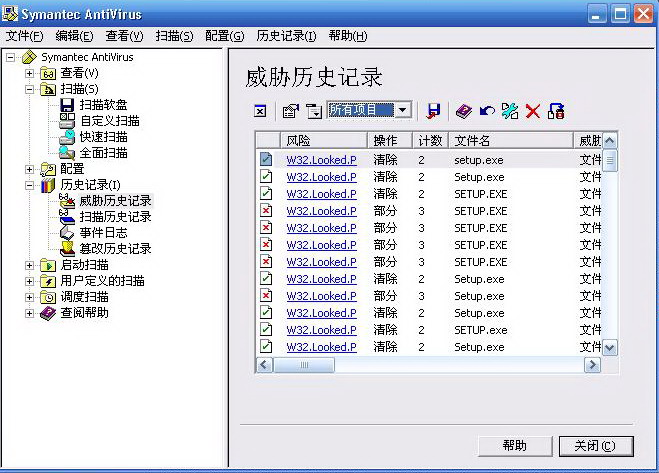Viewport: 659px width, 473px height.
Task: Click the red X delete icon
Action: [x=532, y=111]
